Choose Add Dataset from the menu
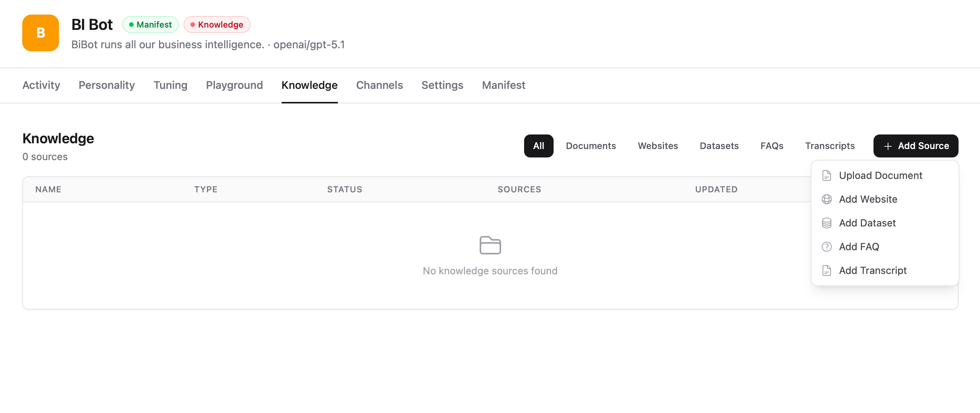 point(867,223)
